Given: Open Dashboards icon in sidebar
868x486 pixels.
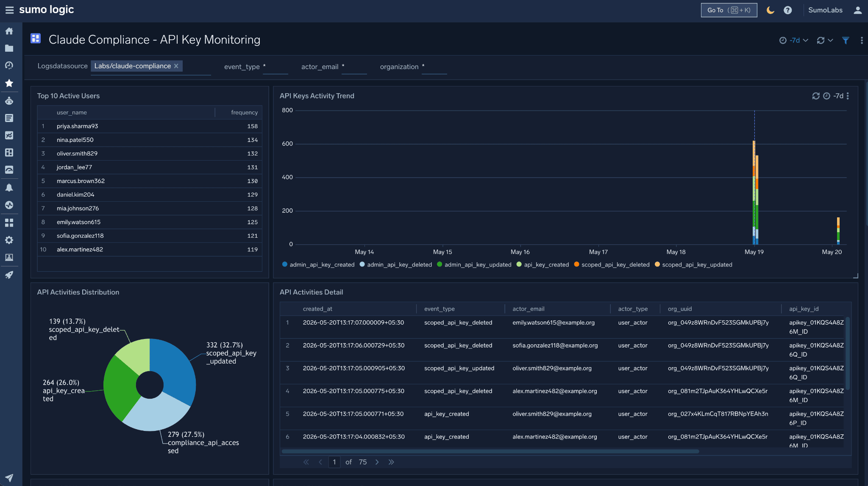Looking at the screenshot, I should click(9, 153).
